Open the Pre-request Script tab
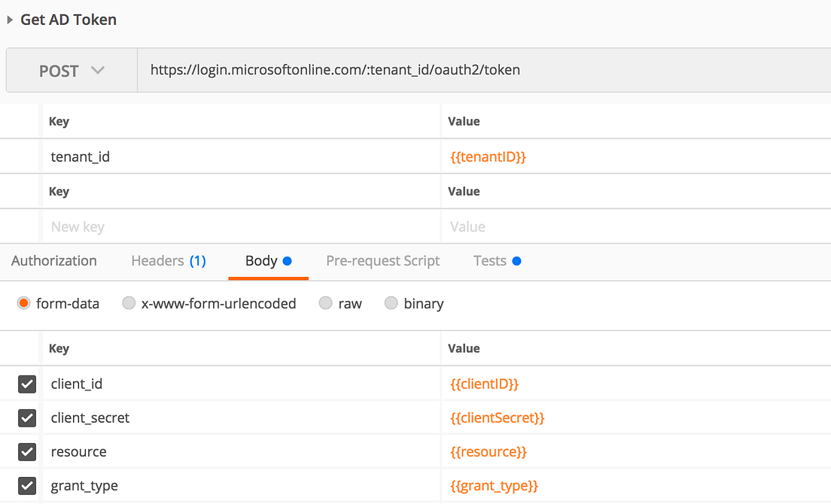The image size is (831, 504). [383, 261]
